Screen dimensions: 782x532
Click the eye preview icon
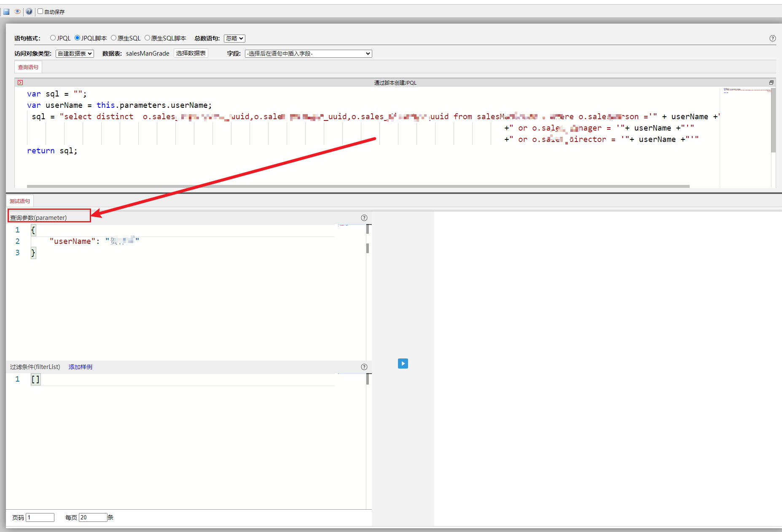pyautogui.click(x=17, y=12)
